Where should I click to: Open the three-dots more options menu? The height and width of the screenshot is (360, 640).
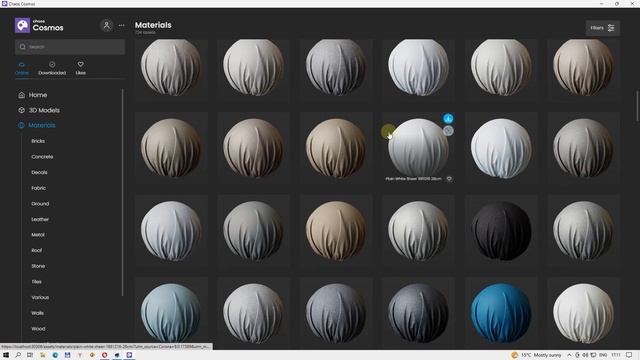point(122,25)
